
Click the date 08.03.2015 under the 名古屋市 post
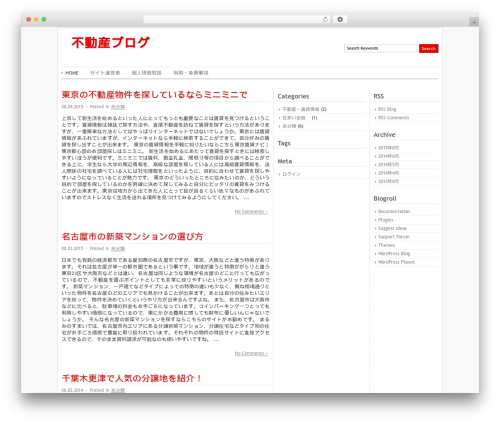pos(72,248)
